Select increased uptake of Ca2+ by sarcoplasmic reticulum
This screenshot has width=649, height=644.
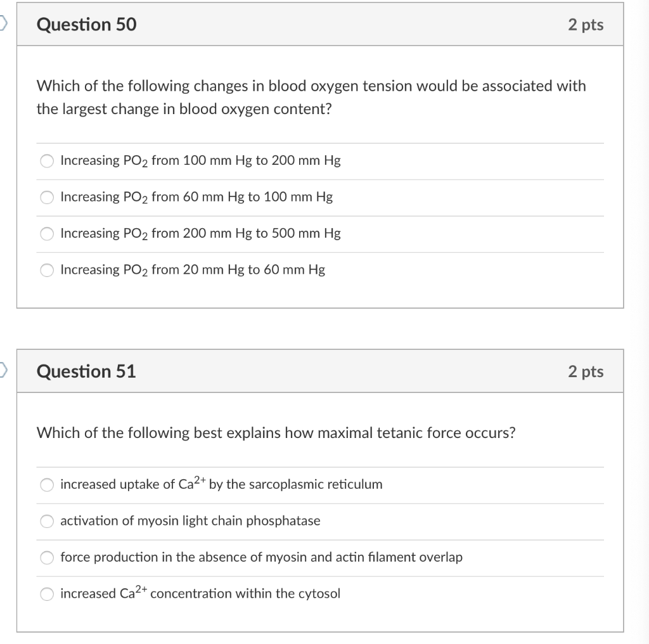click(47, 485)
